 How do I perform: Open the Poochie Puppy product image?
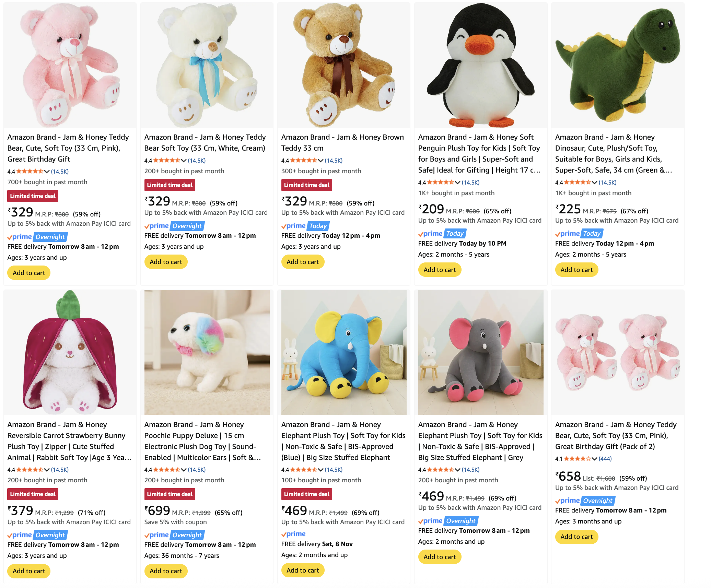click(x=207, y=353)
